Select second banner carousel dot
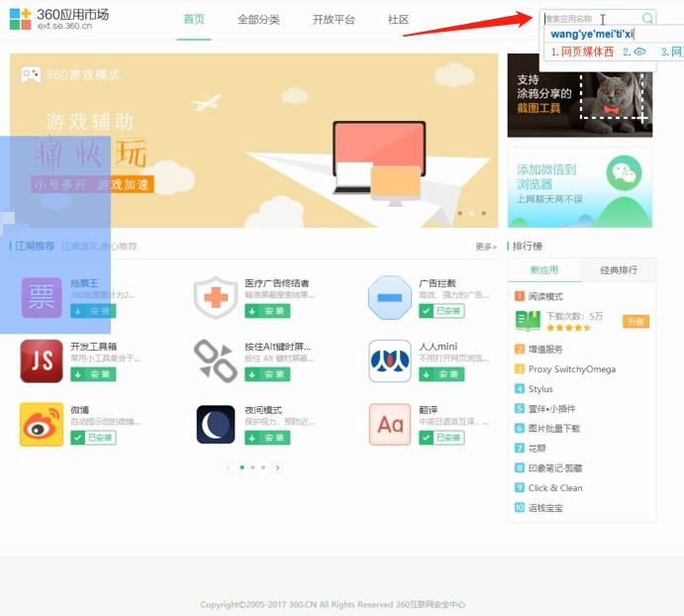The image size is (684, 616). coord(471,213)
